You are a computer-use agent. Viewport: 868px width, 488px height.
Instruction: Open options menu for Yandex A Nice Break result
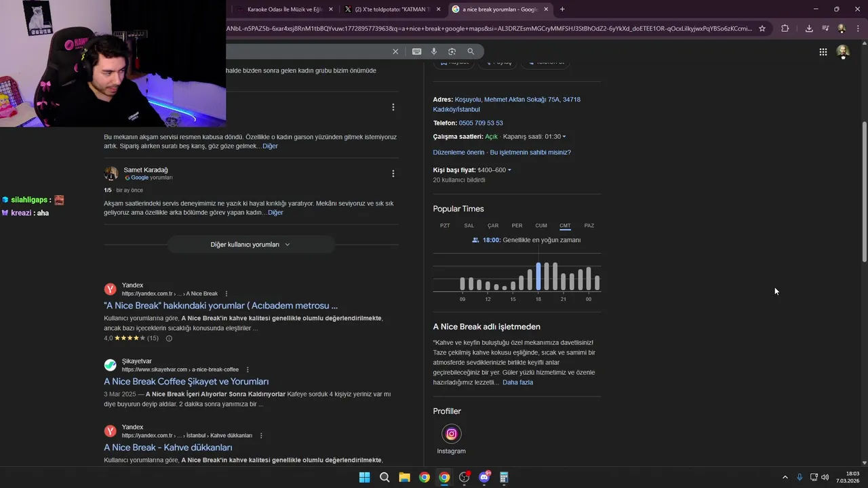coord(226,293)
